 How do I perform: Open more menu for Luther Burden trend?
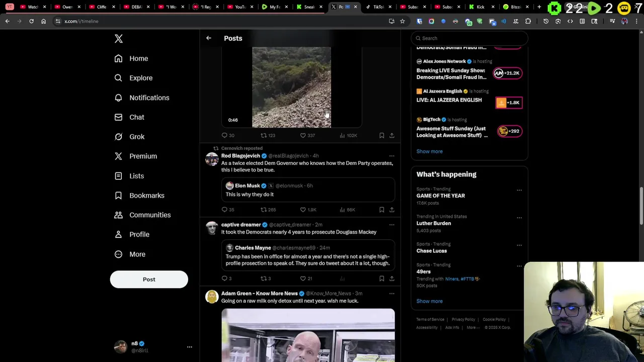pyautogui.click(x=519, y=218)
